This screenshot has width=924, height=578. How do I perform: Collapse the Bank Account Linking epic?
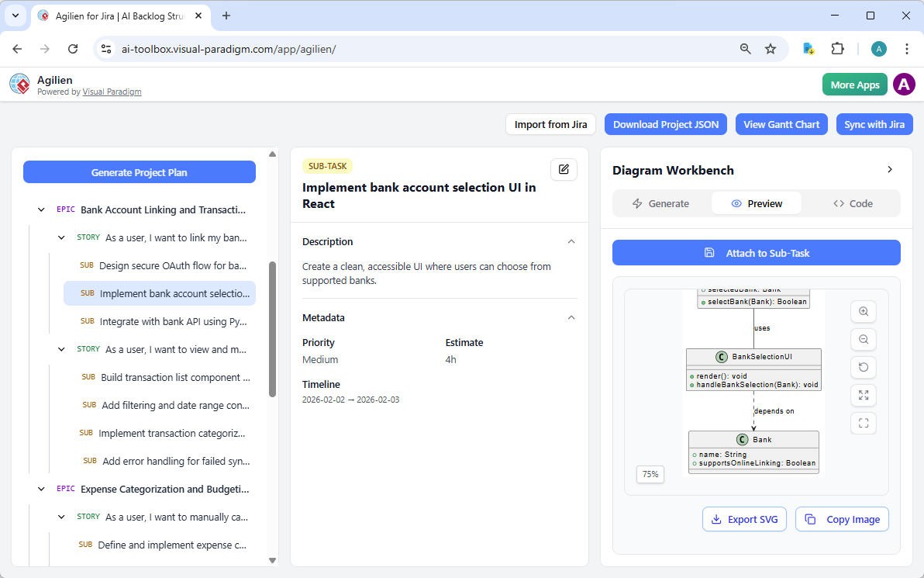coord(41,209)
